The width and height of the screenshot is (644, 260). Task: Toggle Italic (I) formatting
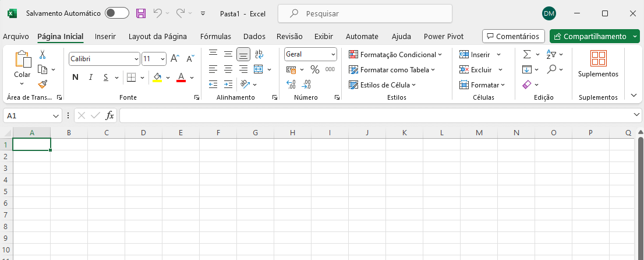[91, 77]
